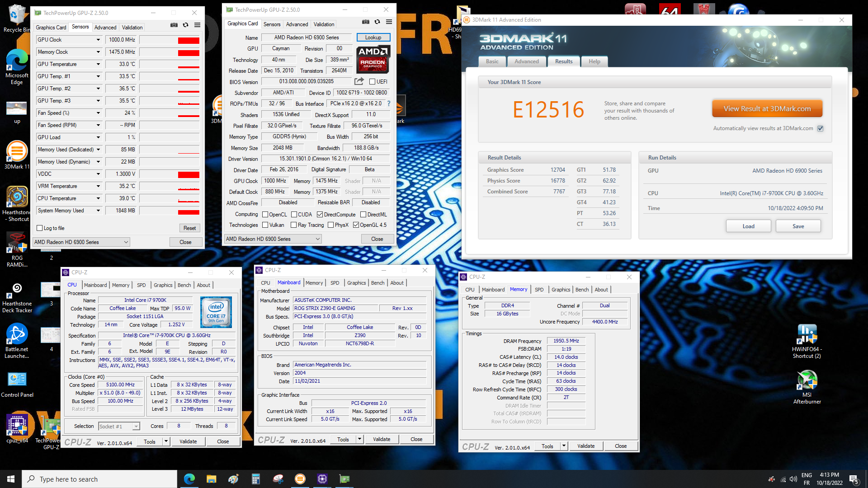Click the screenshot camera icon in GPU-Z Sensors window
Image resolution: width=868 pixels, height=488 pixels.
(x=174, y=25)
